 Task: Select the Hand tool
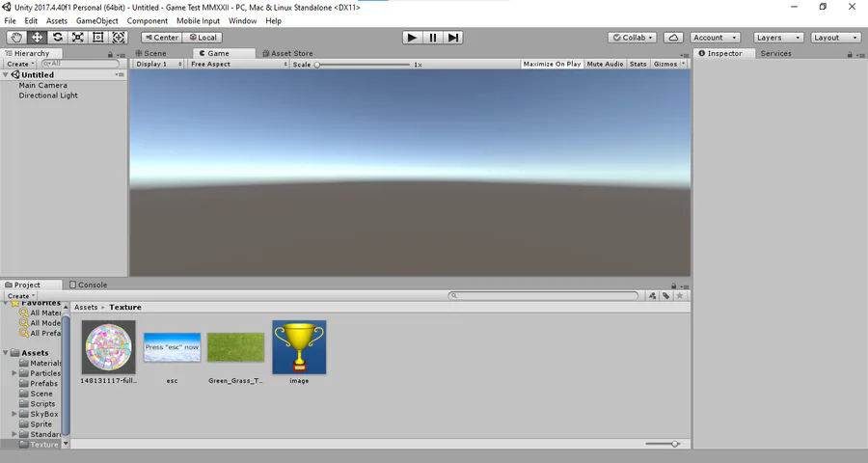(x=16, y=37)
